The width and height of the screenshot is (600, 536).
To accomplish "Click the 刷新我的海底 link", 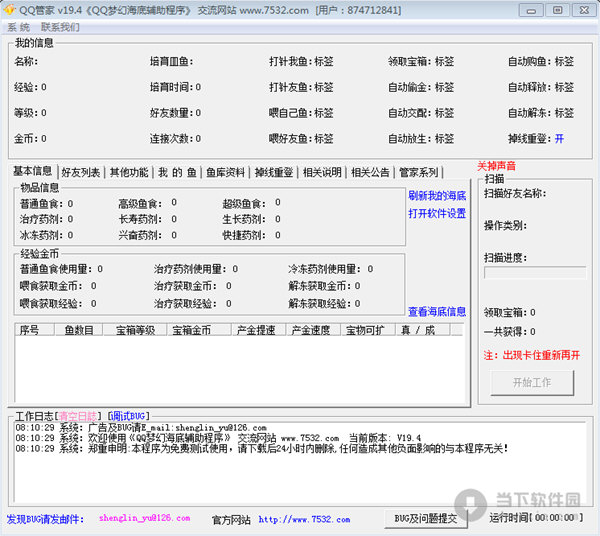I will click(437, 195).
